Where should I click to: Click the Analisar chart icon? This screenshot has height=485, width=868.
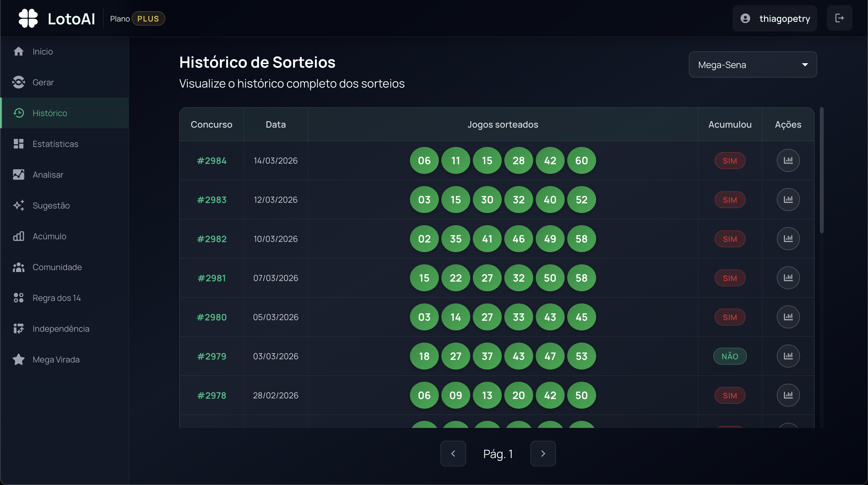[x=19, y=174]
